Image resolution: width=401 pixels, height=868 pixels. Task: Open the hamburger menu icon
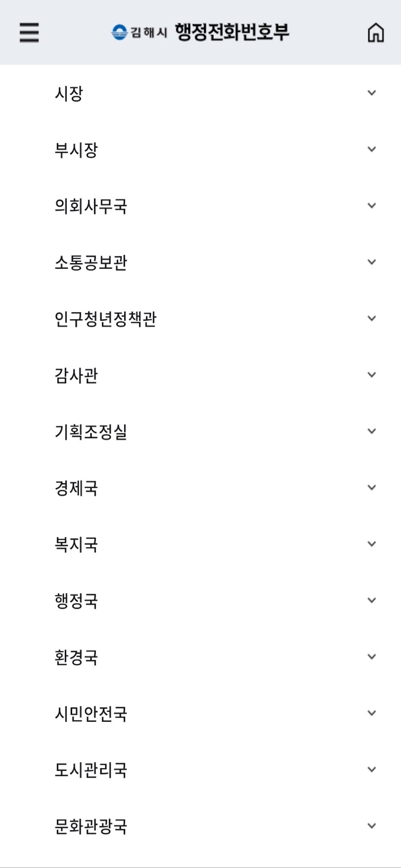(x=29, y=33)
